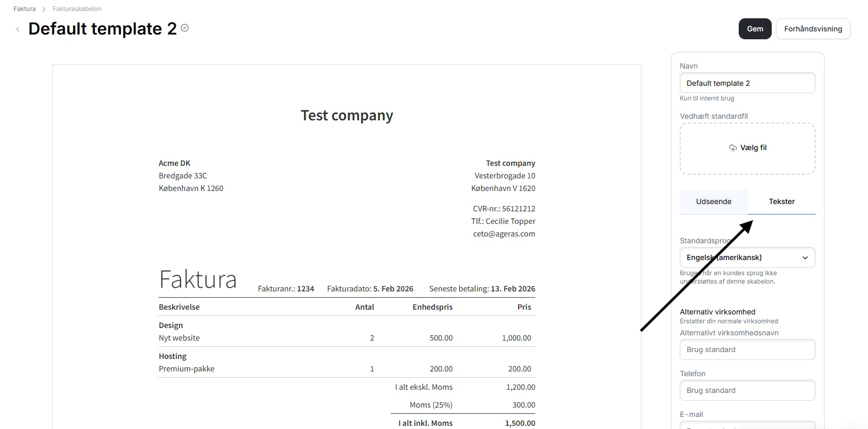The height and width of the screenshot is (429, 868).
Task: Click the 1,500.00 total value
Action: pyautogui.click(x=520, y=423)
